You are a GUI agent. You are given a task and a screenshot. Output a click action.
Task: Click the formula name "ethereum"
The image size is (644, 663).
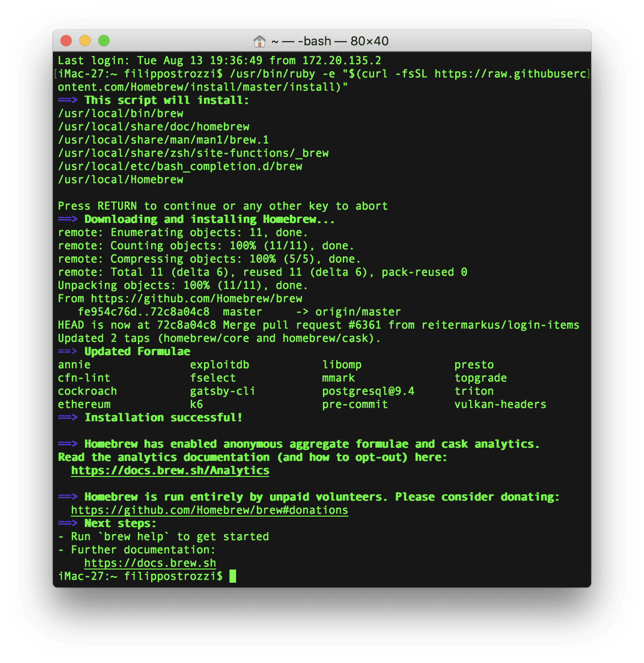pos(84,405)
